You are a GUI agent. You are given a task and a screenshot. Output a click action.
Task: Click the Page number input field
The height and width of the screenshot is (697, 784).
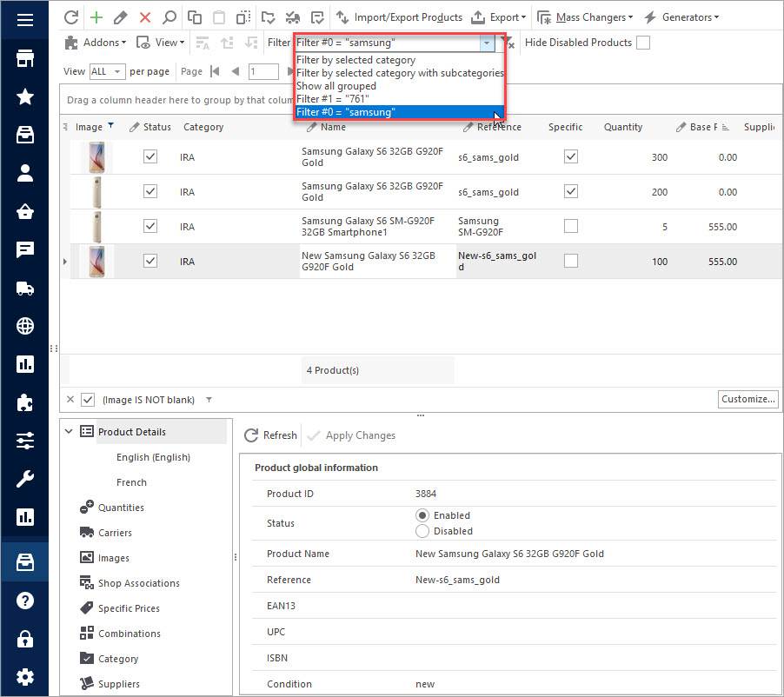[263, 71]
